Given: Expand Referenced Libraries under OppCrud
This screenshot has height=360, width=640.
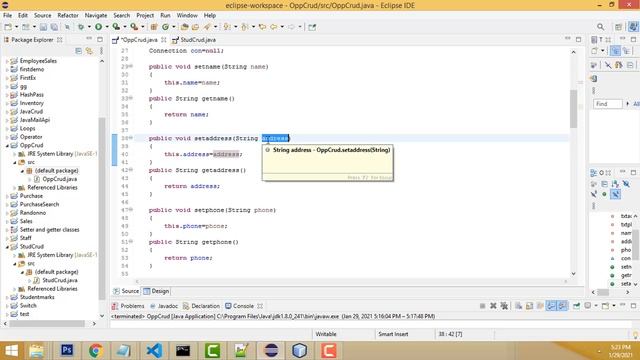Looking at the screenshot, I should (15, 188).
